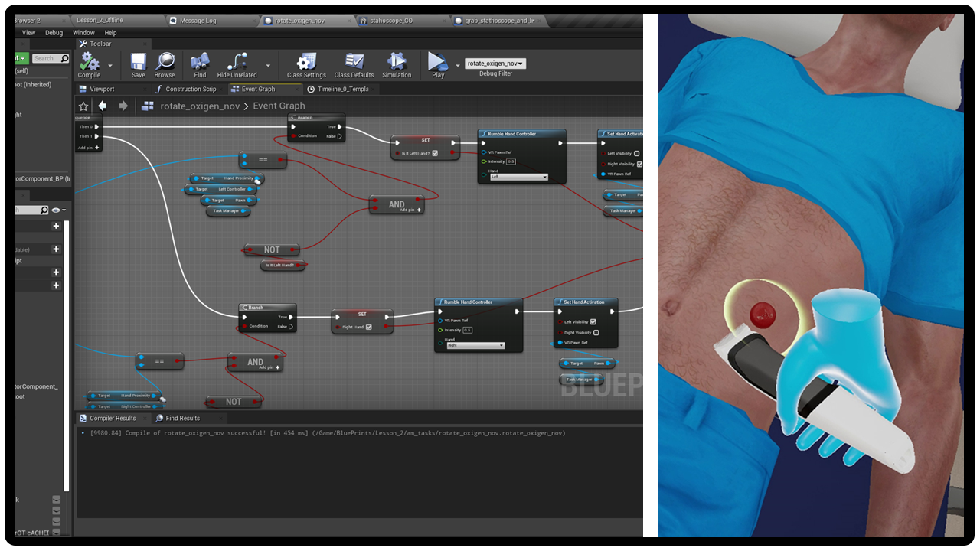Click the blueprint grid icon in breadcrumb
This screenshot has width=980, height=551.
(x=149, y=106)
